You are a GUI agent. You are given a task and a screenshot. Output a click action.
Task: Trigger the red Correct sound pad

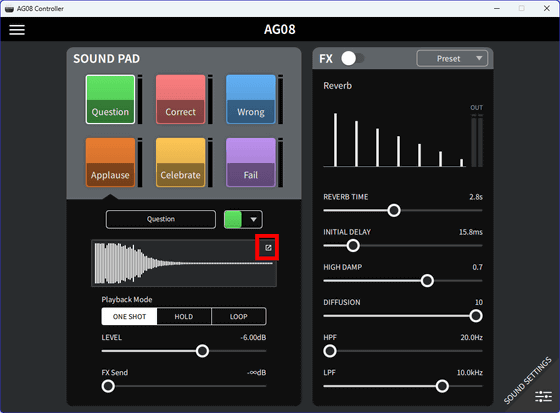(x=180, y=99)
